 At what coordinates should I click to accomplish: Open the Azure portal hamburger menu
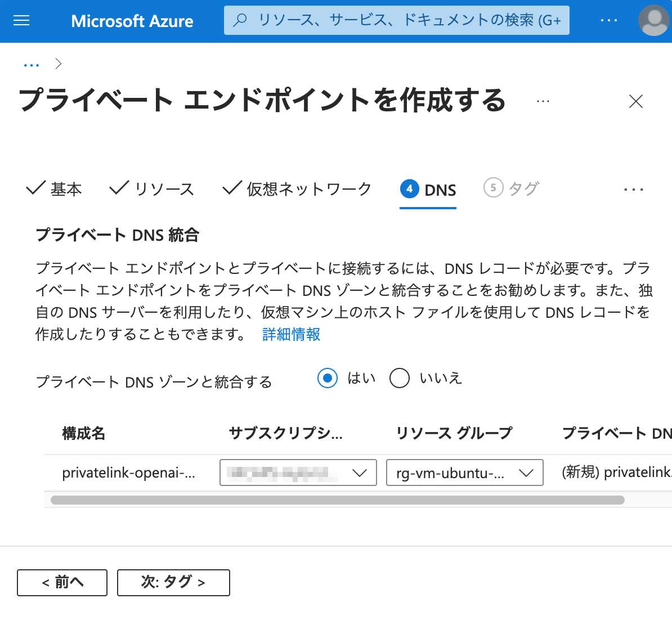point(21,21)
